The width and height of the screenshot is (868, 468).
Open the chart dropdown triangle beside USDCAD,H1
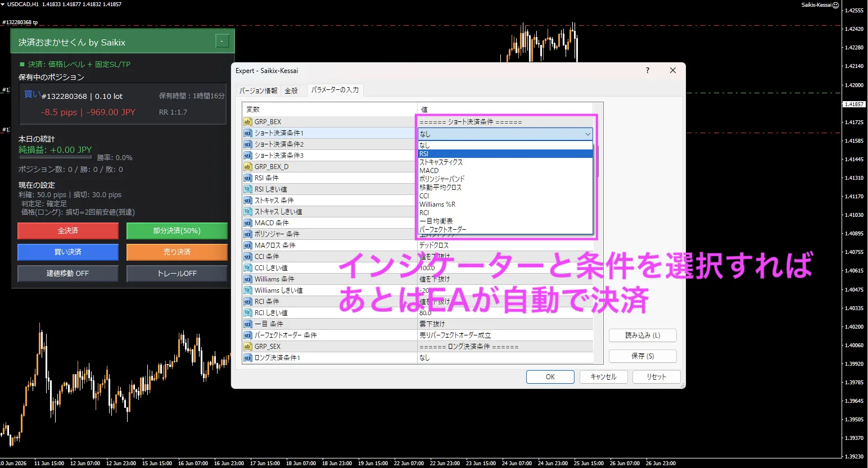point(3,4)
